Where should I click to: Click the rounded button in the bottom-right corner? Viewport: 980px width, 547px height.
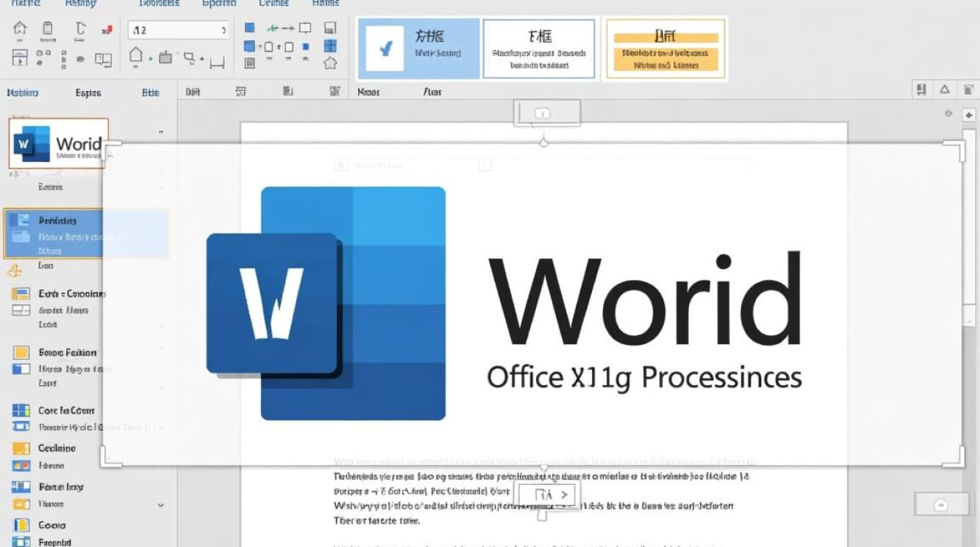point(941,505)
